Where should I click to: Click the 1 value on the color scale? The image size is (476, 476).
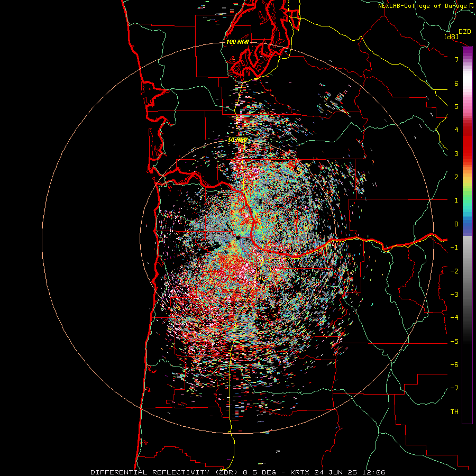click(x=456, y=200)
